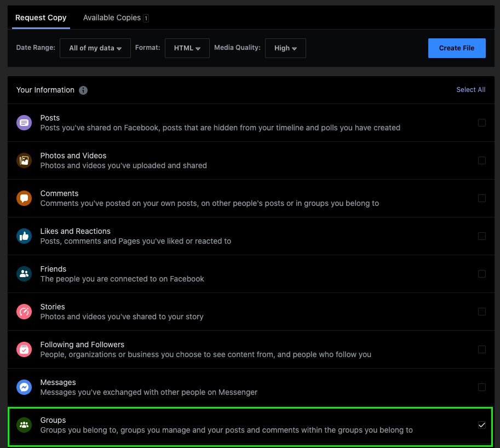
Task: Click the Stories row title
Action: coord(53,307)
